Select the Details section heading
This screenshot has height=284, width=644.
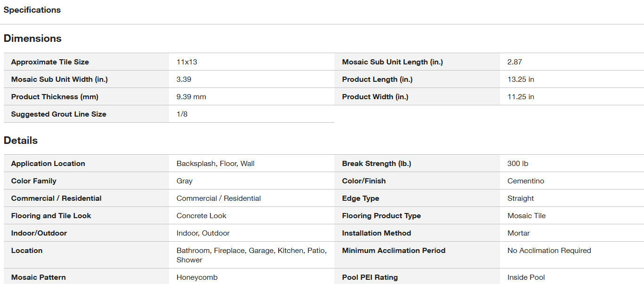21,141
